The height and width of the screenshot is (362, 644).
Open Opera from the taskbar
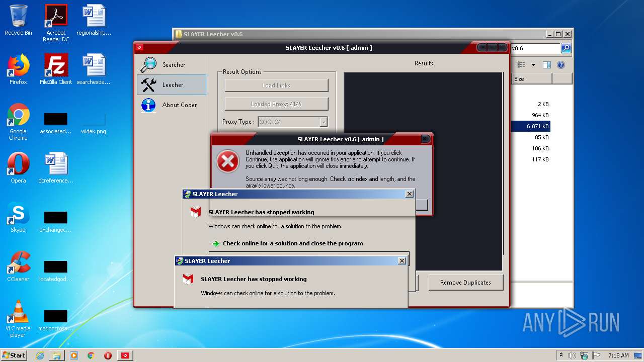coord(108,355)
